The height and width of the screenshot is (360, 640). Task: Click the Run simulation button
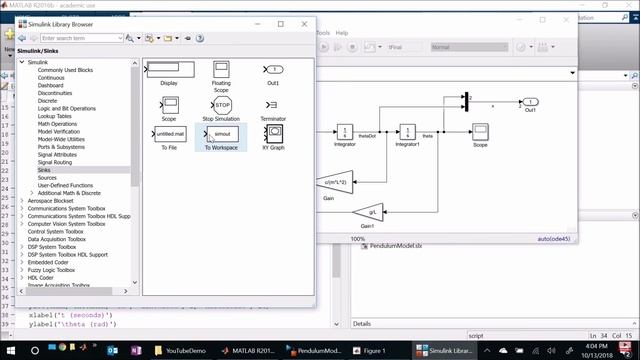(x=324, y=47)
